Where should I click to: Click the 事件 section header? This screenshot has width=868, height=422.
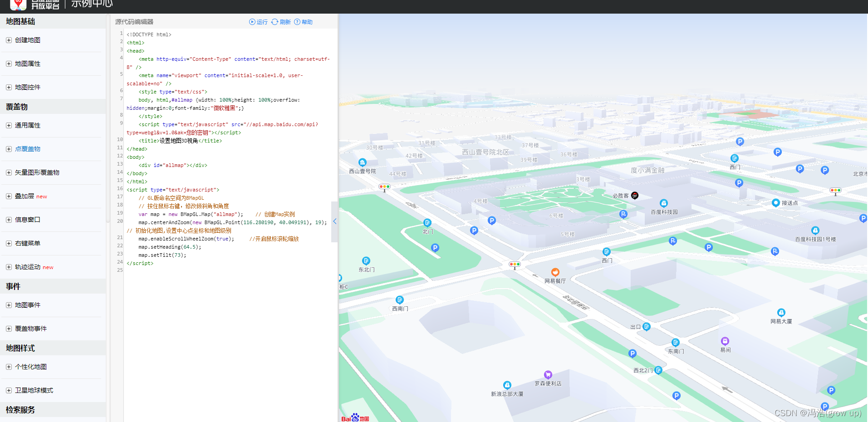point(13,286)
